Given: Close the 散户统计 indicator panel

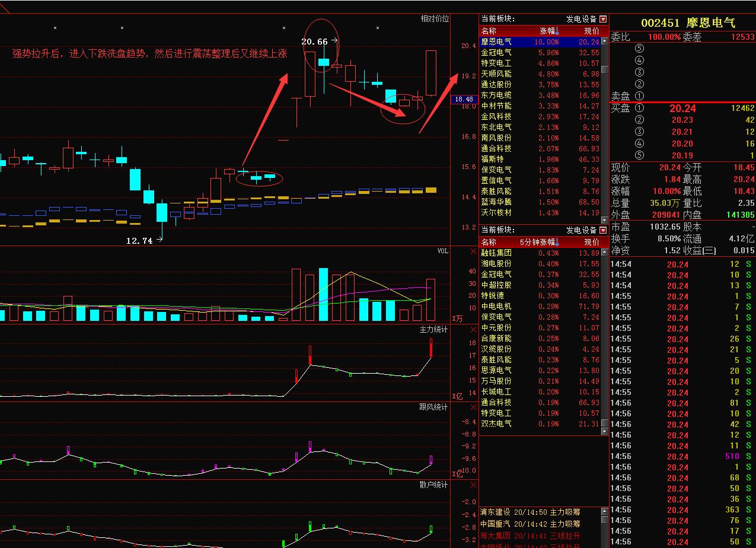Looking at the screenshot, I should [473, 485].
